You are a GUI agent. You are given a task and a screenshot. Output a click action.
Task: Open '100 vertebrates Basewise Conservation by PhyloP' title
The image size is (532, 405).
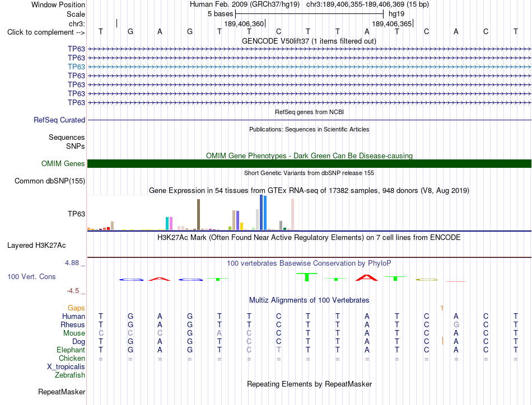click(309, 263)
